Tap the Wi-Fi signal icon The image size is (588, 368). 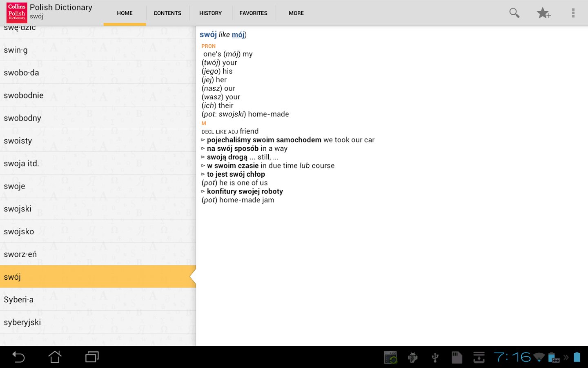(539, 358)
